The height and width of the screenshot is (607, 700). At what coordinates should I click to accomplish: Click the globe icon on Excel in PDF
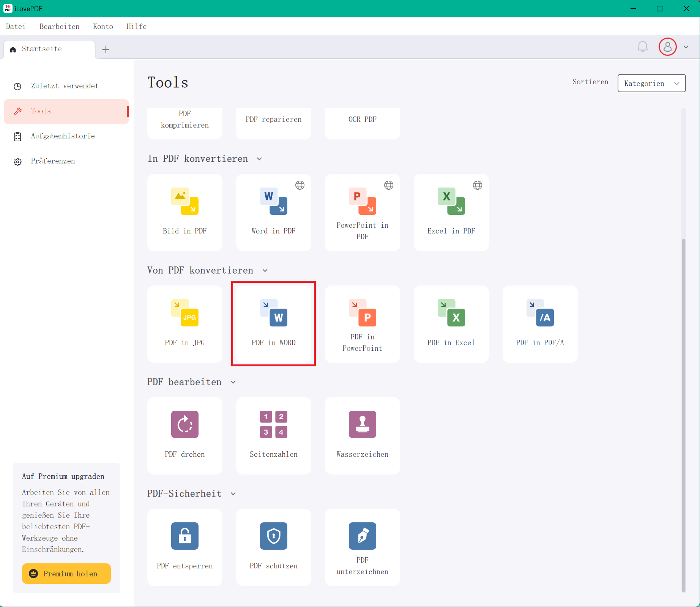click(x=478, y=185)
